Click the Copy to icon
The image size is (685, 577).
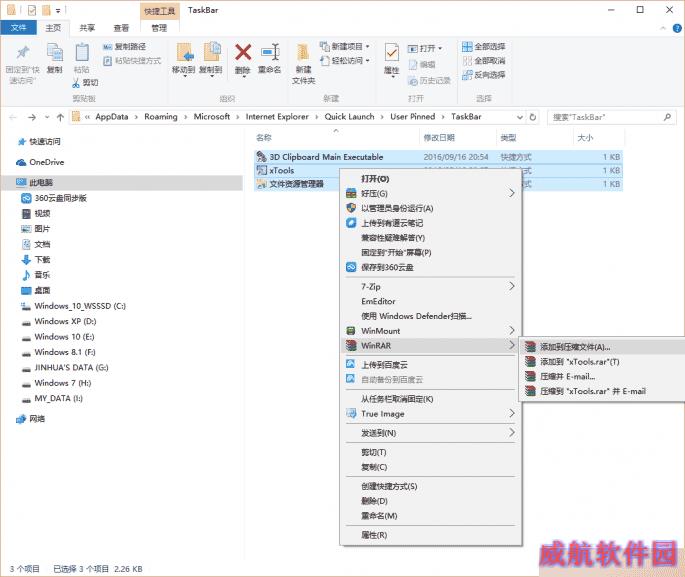pos(212,52)
